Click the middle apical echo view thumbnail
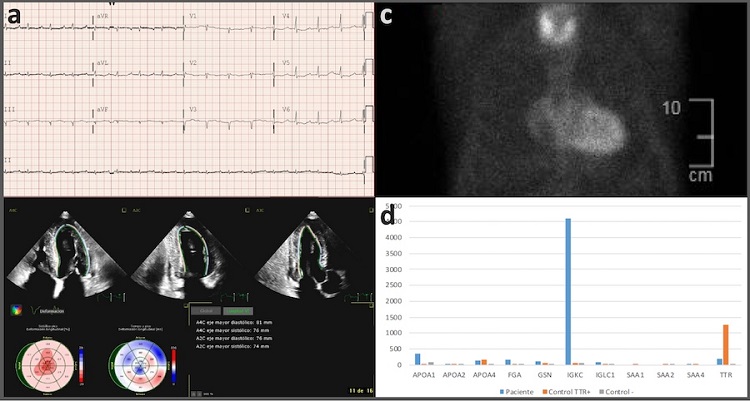This screenshot has width=750, height=401. click(x=184, y=250)
